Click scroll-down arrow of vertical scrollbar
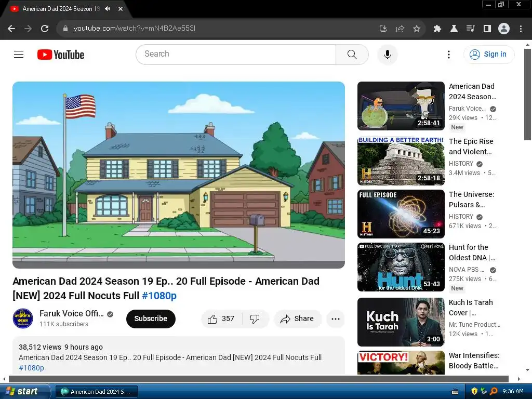This screenshot has width=532, height=399. tap(527, 370)
